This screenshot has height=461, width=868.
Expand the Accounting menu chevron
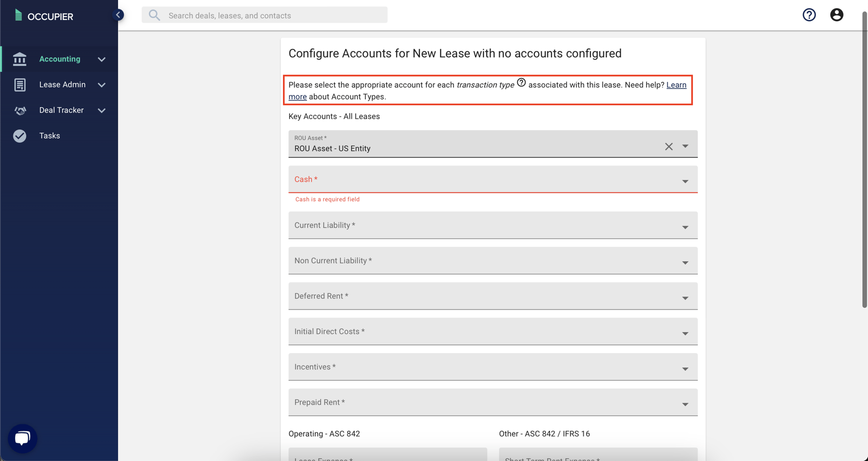click(101, 59)
